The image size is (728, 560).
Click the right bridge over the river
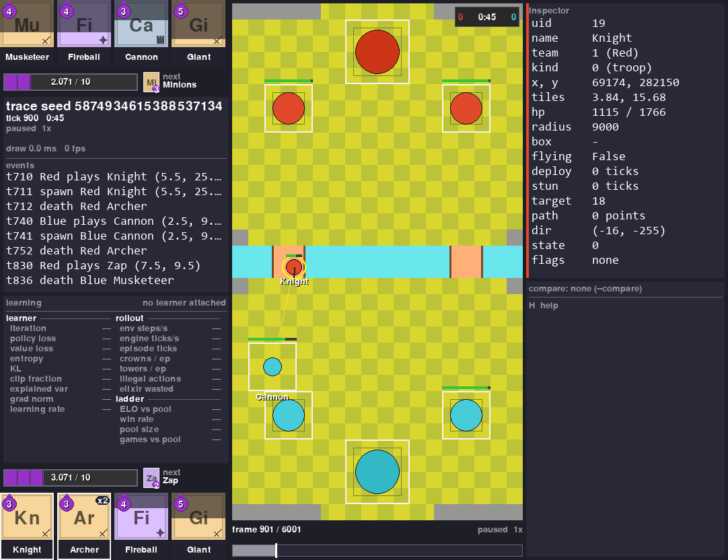tap(466, 262)
